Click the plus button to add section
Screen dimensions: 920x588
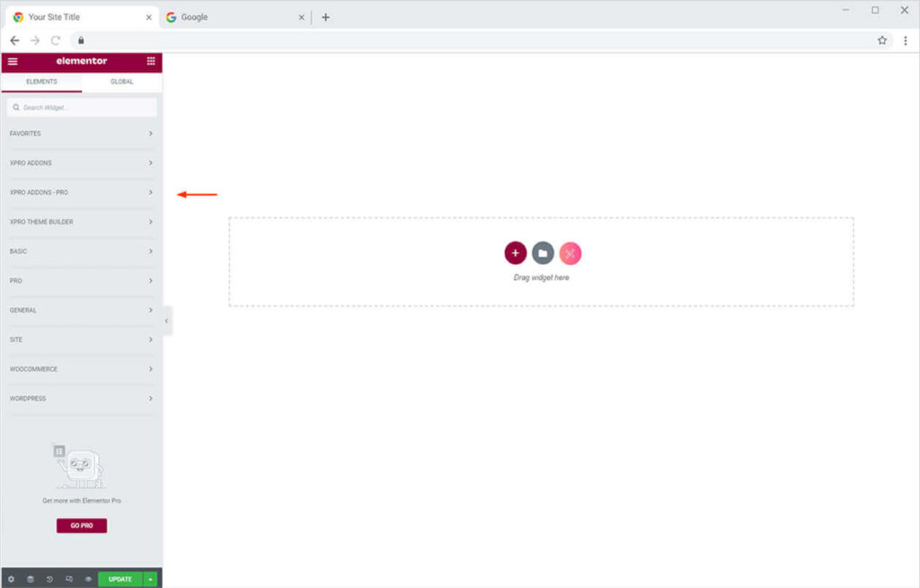[x=515, y=253]
